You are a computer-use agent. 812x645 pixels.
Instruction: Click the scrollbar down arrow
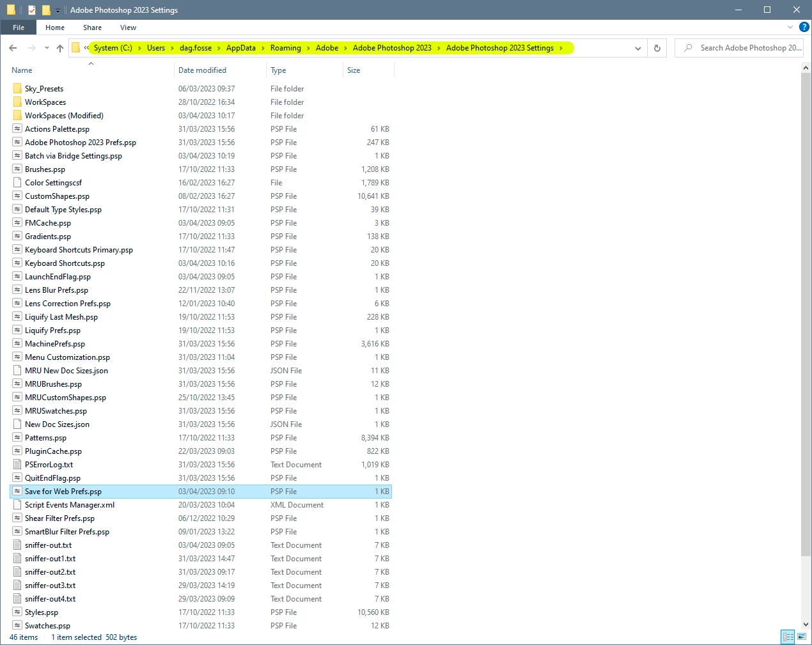click(x=806, y=625)
